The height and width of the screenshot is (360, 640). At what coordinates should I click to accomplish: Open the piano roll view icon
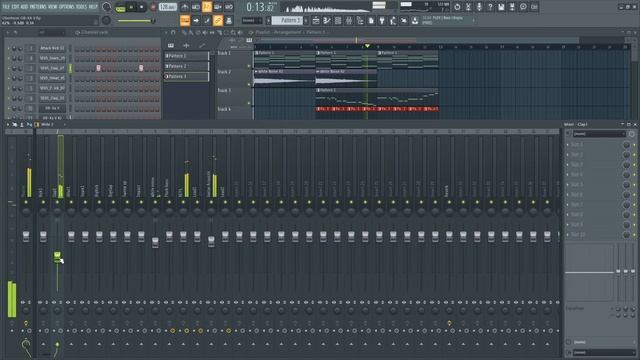pos(327,20)
